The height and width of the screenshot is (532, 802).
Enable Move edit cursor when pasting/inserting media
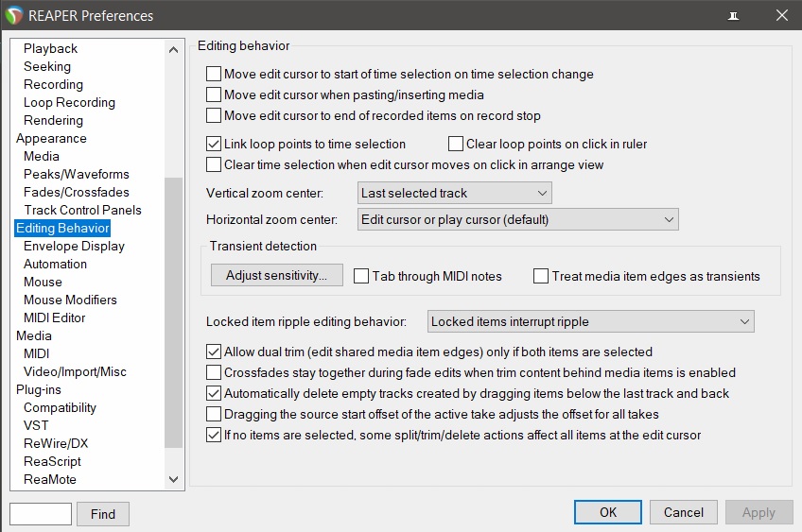point(214,95)
